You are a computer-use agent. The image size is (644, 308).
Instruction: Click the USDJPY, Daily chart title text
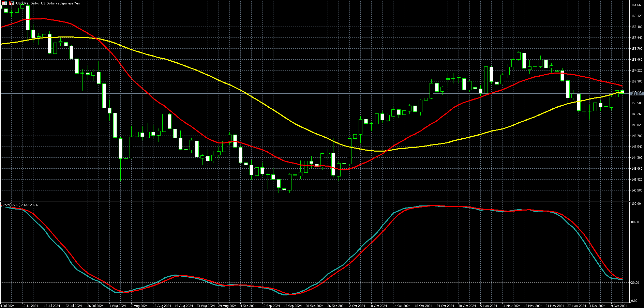click(48, 3)
